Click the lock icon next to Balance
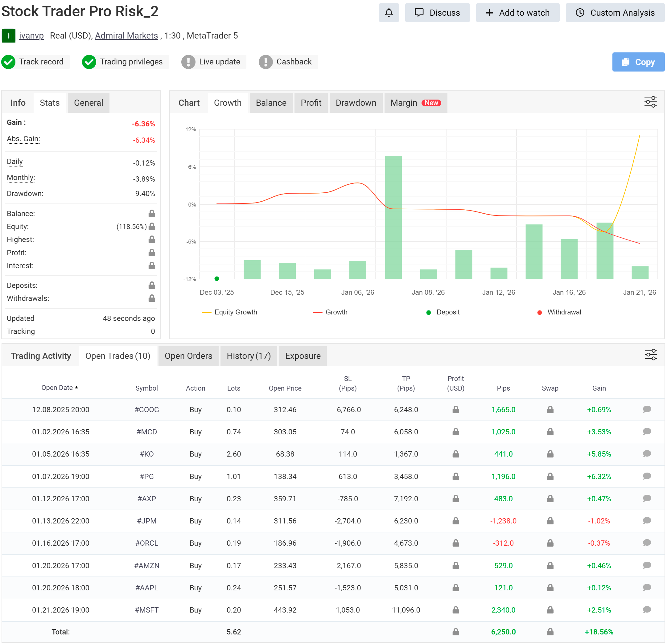667x644 pixels. pyautogui.click(x=152, y=213)
